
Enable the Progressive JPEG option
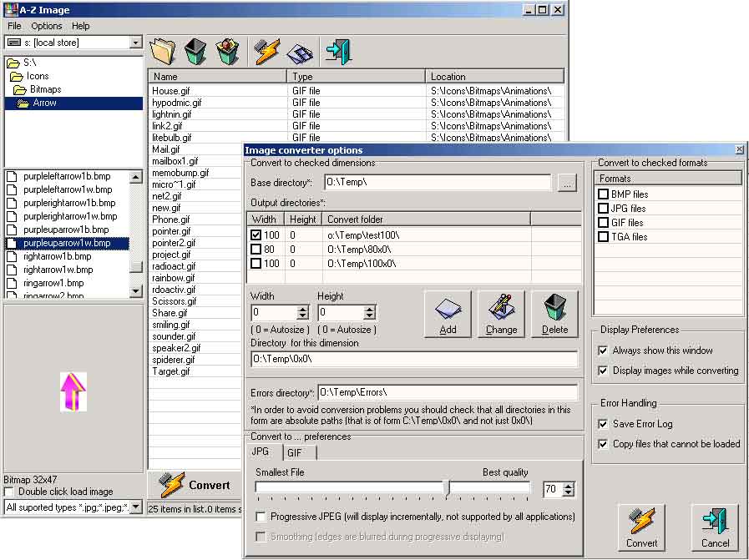[261, 517]
